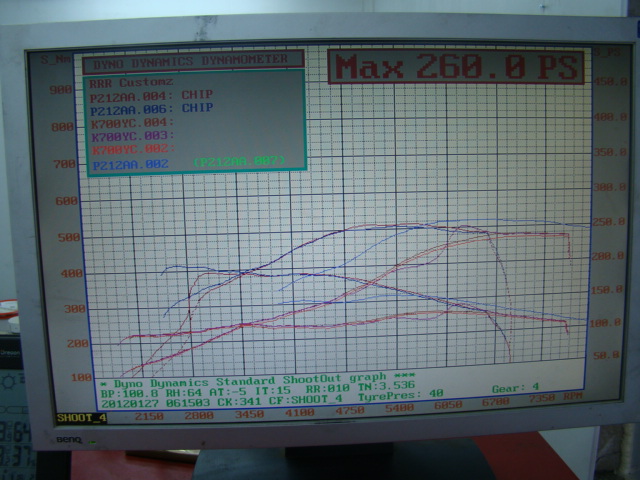Click the 3450 RPM axis value
The width and height of the screenshot is (640, 480).
click(249, 414)
